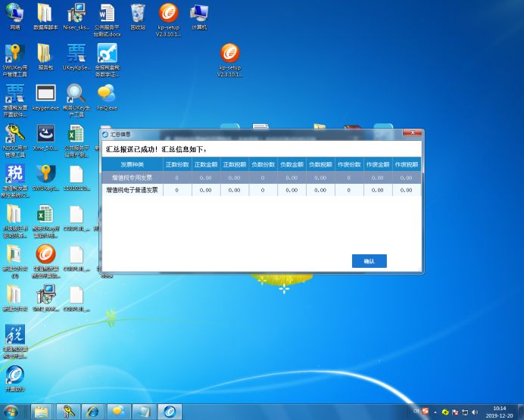
Task: Open the 网络 network desktop icon
Action: 14,14
